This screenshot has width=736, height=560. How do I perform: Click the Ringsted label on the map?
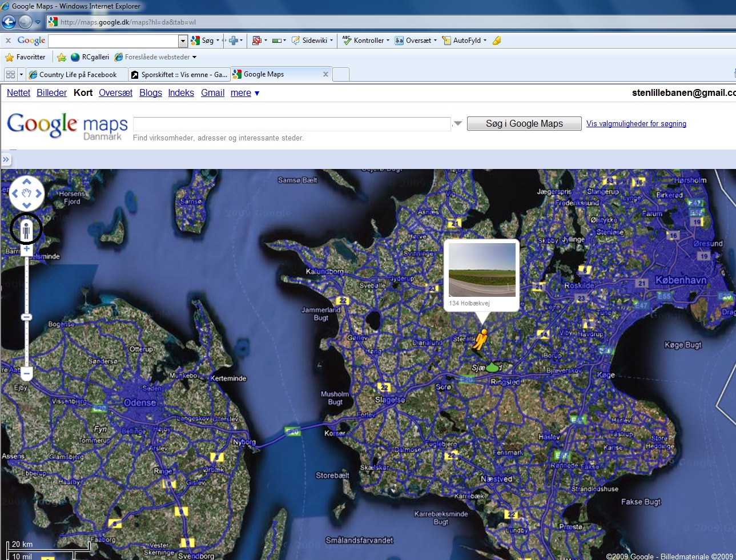click(x=505, y=382)
